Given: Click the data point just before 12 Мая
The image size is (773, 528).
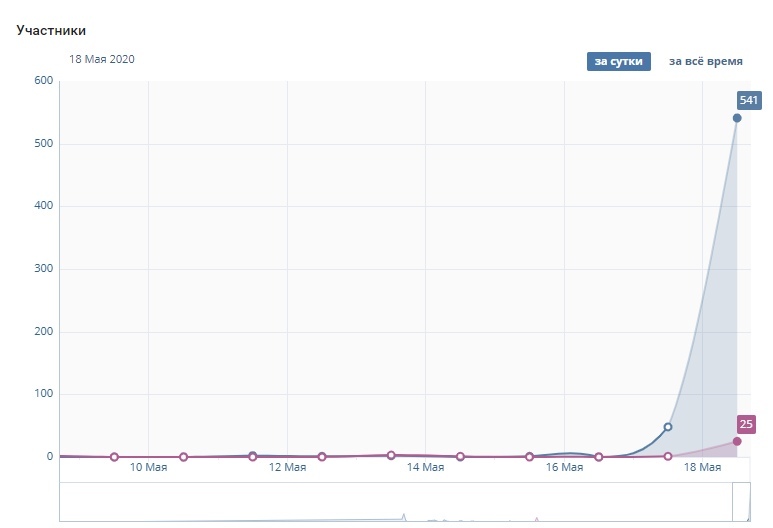Looking at the screenshot, I should click(x=252, y=457).
